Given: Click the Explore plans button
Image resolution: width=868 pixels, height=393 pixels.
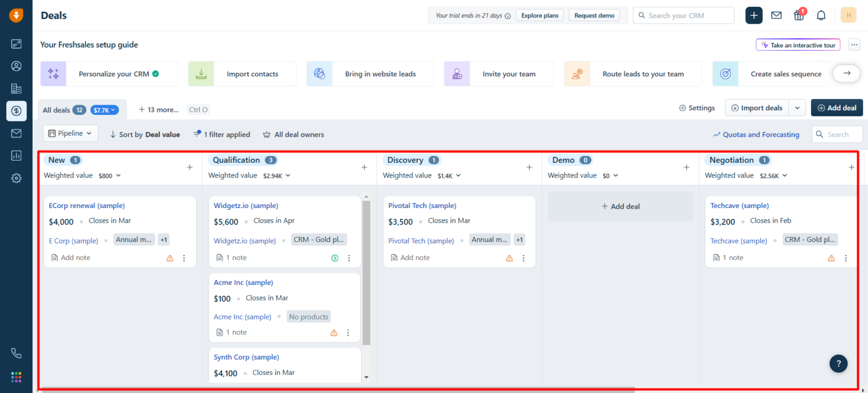Looking at the screenshot, I should point(540,15).
